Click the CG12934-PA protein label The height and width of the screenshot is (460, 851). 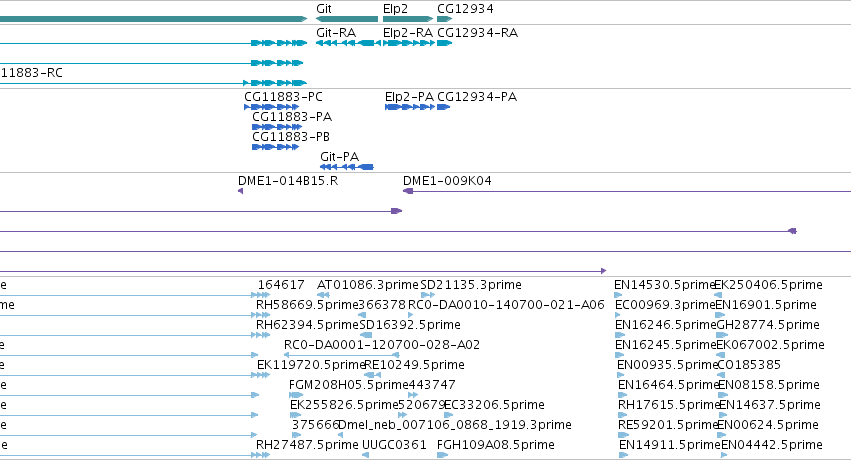477,97
